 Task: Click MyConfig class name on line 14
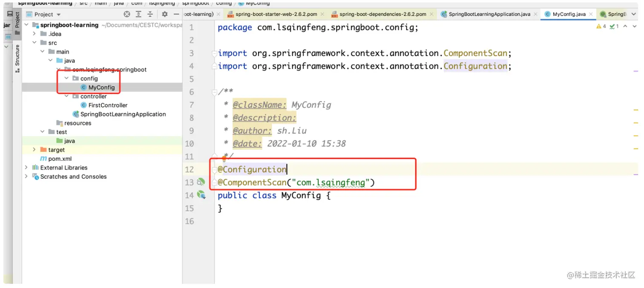point(301,195)
